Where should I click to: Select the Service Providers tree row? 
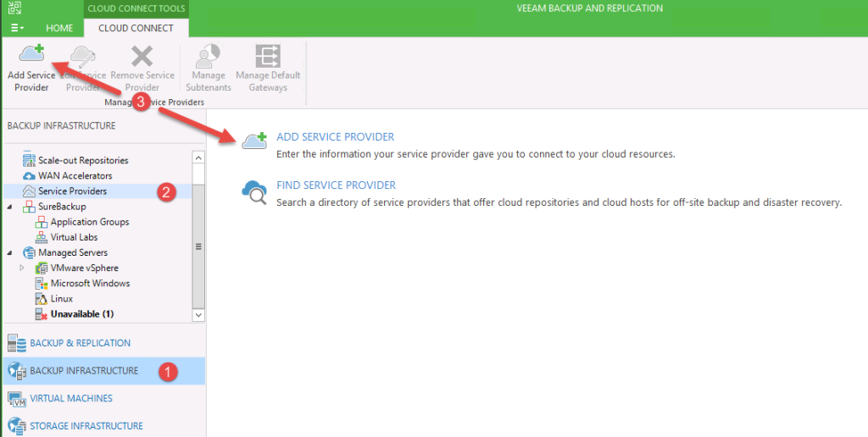(x=97, y=191)
